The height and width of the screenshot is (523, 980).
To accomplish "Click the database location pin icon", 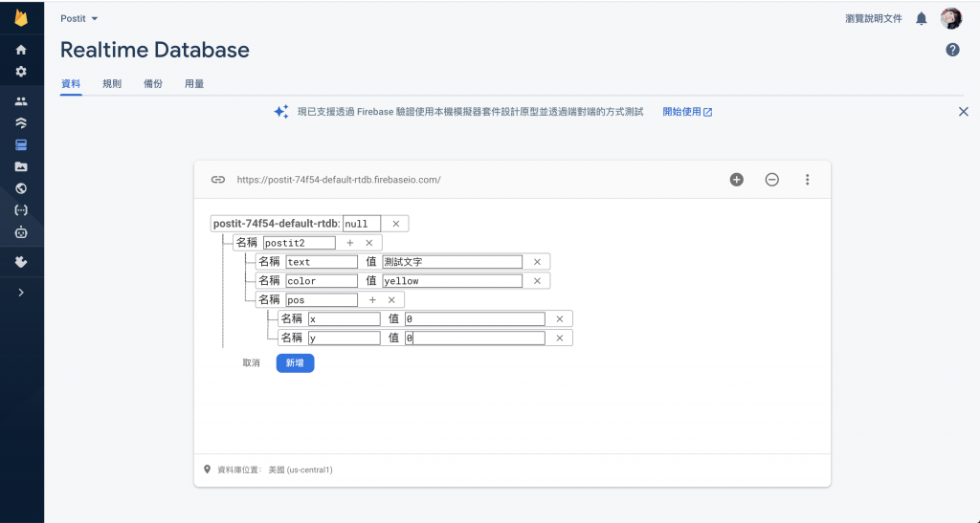I will pyautogui.click(x=207, y=469).
